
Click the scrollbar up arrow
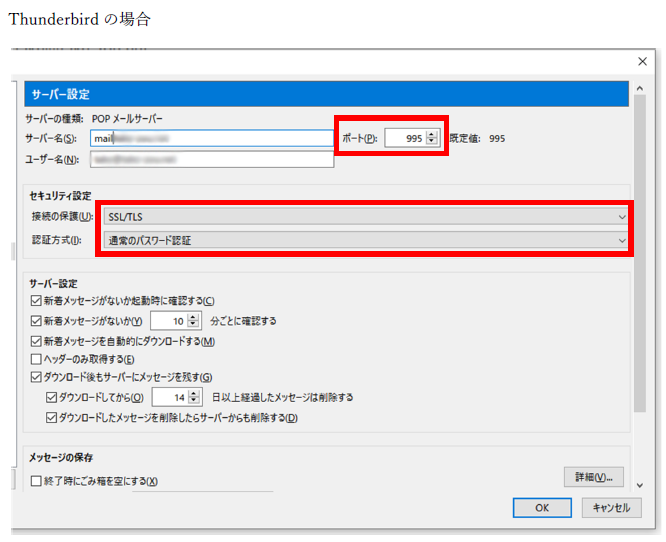click(x=640, y=88)
